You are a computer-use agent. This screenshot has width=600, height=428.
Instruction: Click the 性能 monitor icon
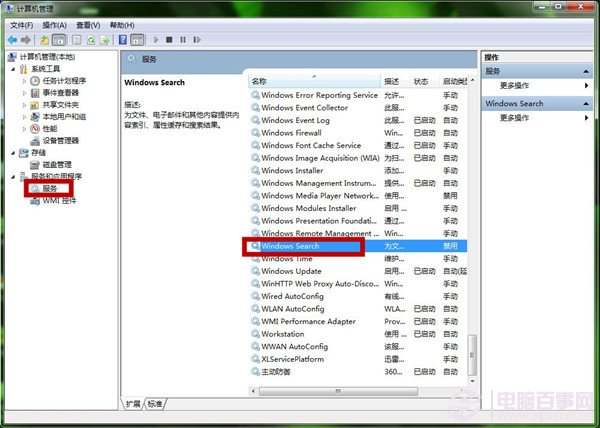tap(35, 129)
